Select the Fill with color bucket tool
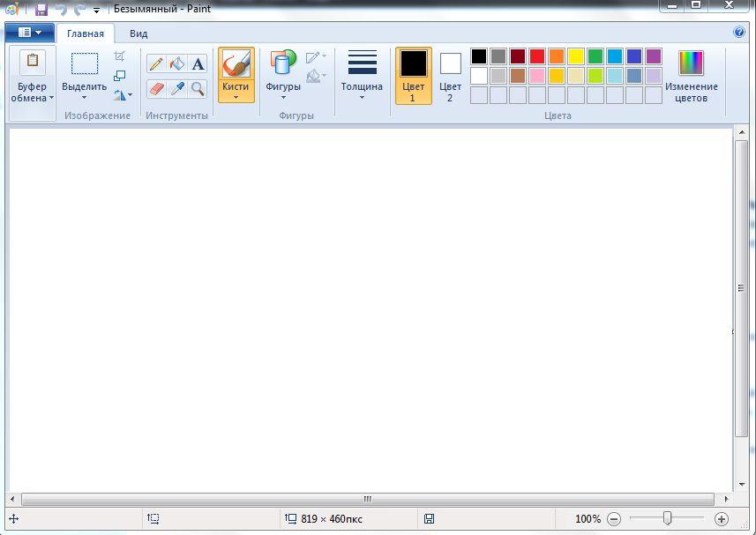This screenshot has width=756, height=535. click(177, 63)
